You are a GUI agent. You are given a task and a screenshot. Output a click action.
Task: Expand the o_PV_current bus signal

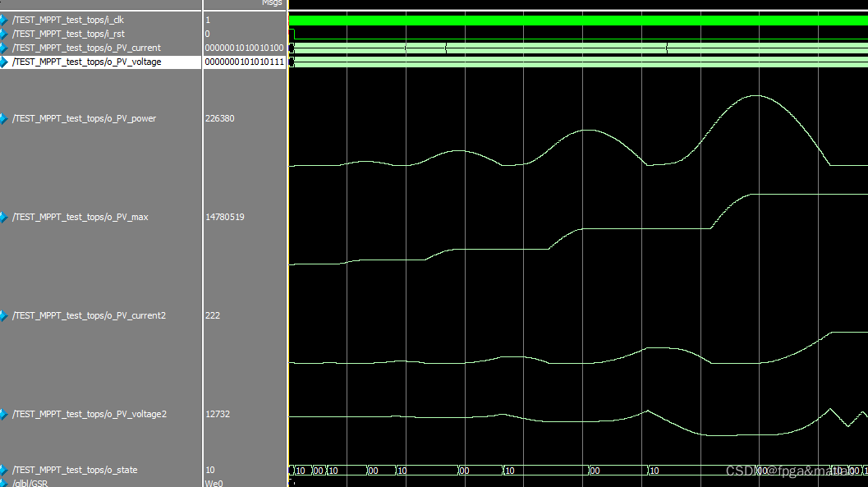pyautogui.click(x=6, y=47)
